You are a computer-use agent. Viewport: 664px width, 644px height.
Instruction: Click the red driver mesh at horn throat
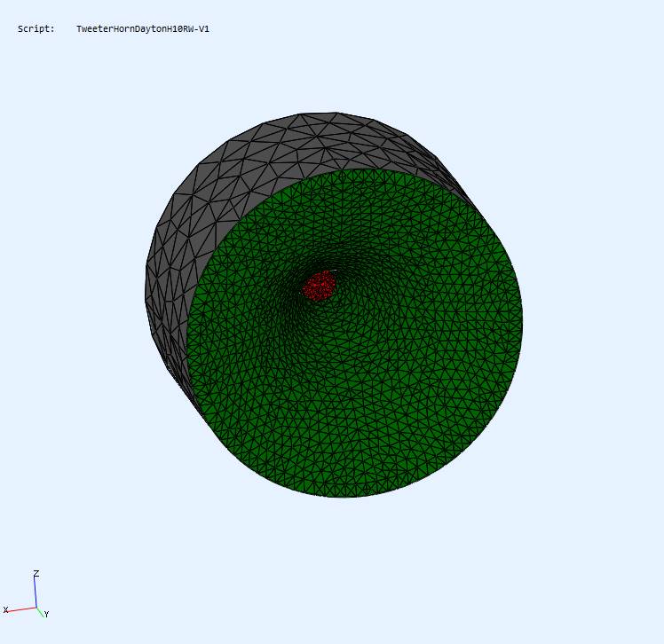[319, 286]
